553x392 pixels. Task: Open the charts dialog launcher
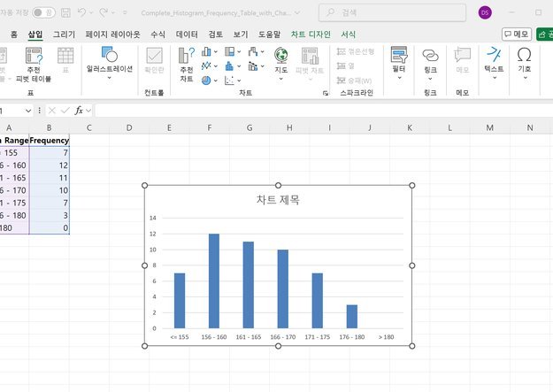pos(326,93)
